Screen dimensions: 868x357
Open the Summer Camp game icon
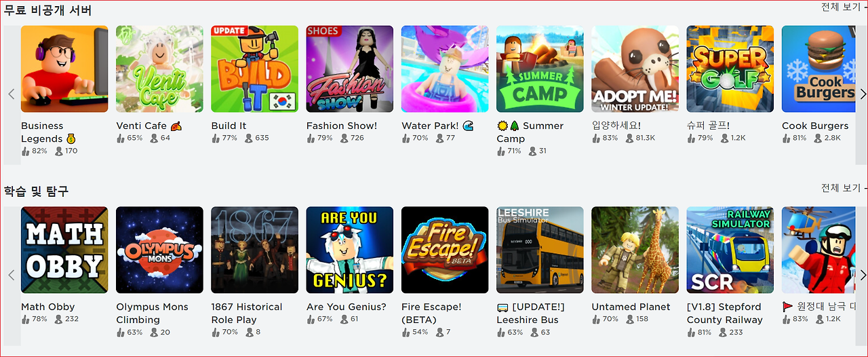(540, 69)
